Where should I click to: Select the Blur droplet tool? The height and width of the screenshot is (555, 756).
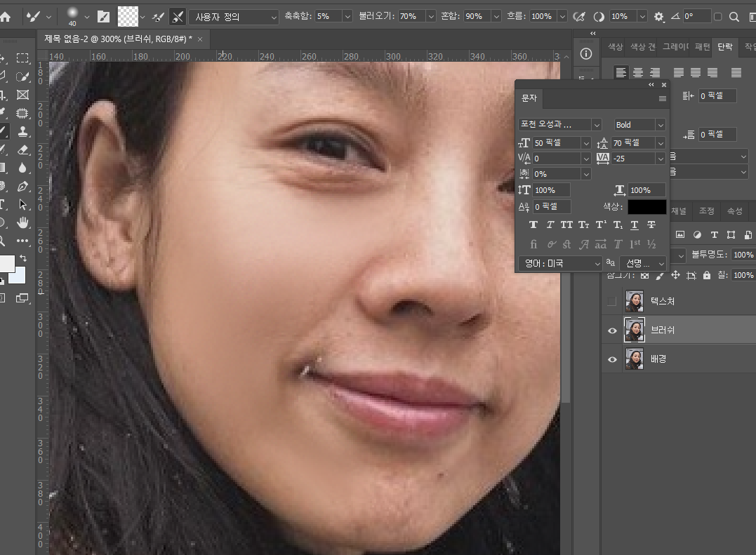click(22, 168)
